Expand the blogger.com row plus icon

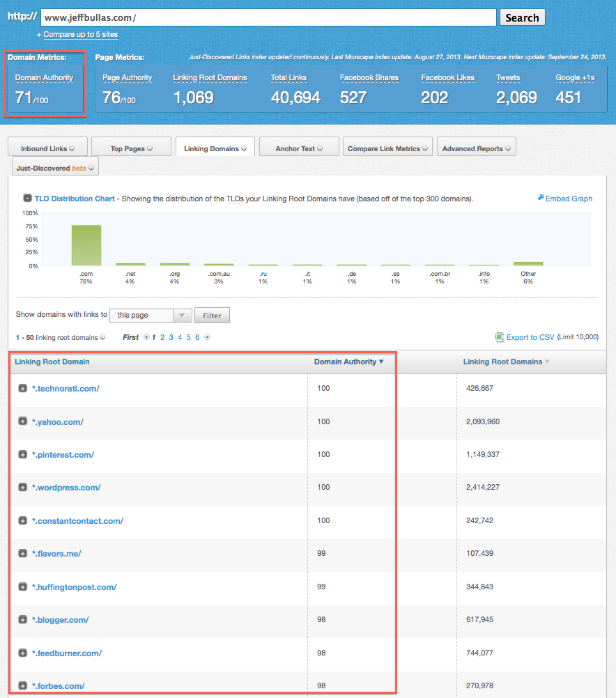click(x=23, y=620)
